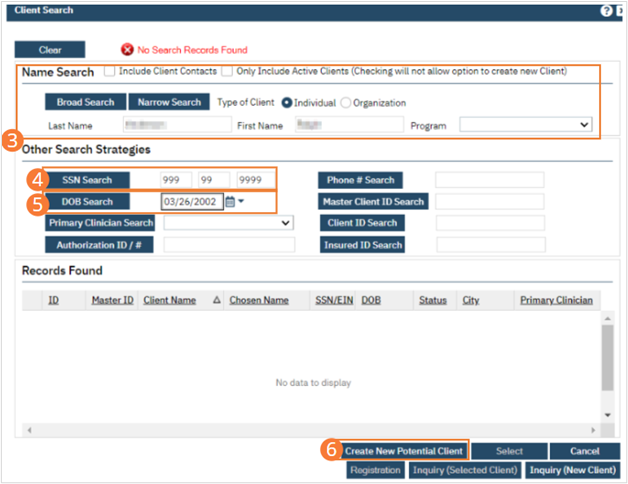This screenshot has width=628, height=484.
Task: Click the Last Name input field
Action: (x=176, y=125)
